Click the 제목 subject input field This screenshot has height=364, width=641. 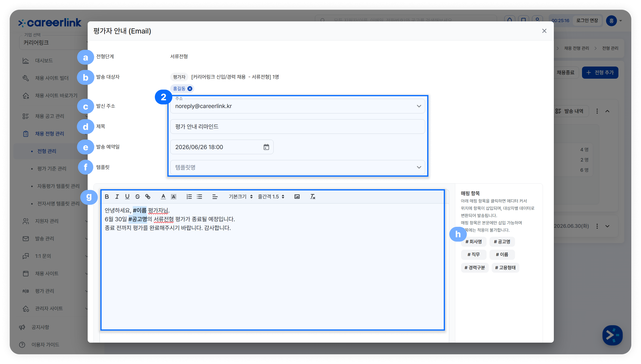297,127
